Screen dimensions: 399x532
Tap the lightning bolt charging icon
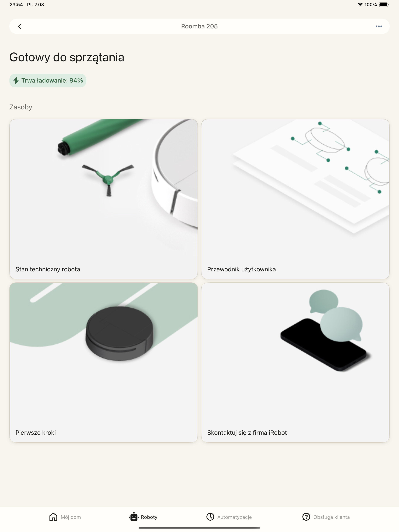16,80
